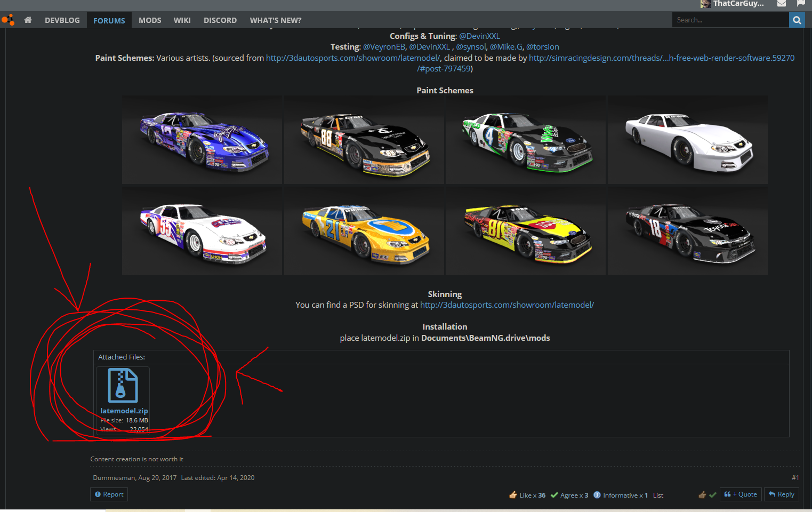The image size is (812, 512).
Task: Open the WIKI menu item
Action: coord(182,20)
